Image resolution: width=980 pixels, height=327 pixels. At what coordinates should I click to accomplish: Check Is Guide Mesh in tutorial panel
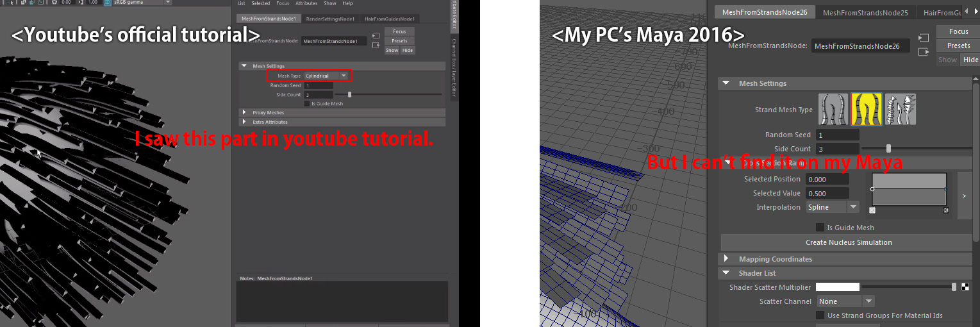point(306,103)
